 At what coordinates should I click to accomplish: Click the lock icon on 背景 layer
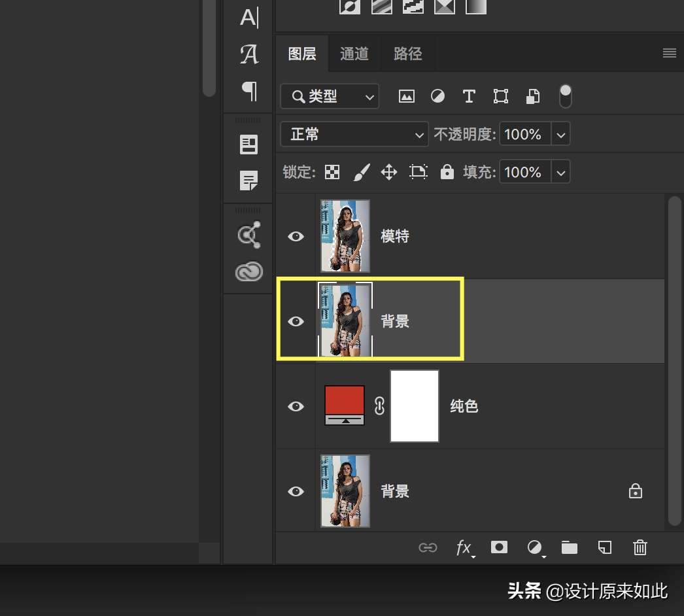pyautogui.click(x=635, y=491)
